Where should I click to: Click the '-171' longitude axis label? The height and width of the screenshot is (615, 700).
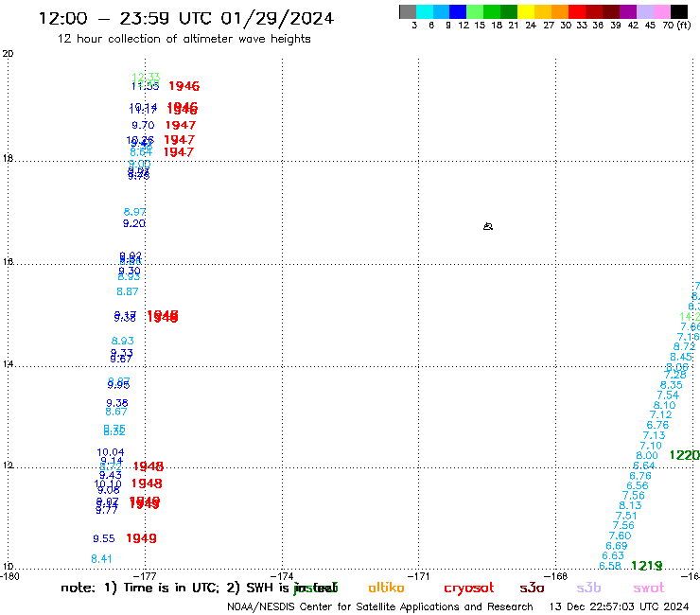tap(419, 576)
